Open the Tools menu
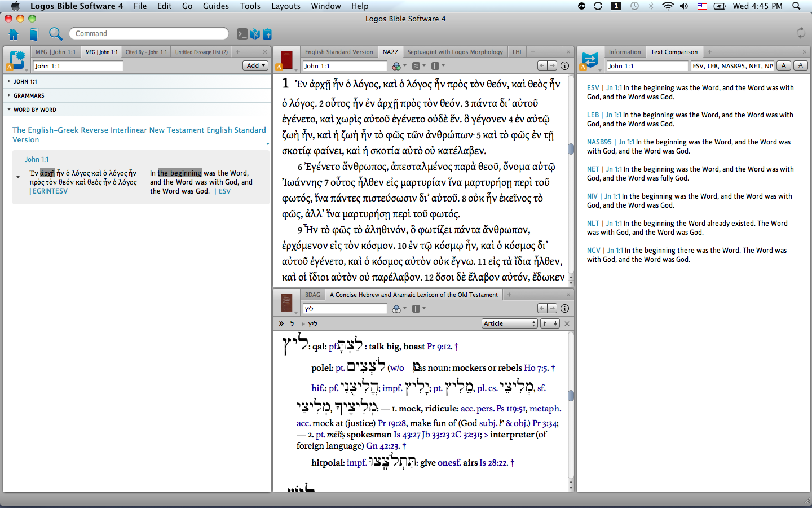 point(250,6)
